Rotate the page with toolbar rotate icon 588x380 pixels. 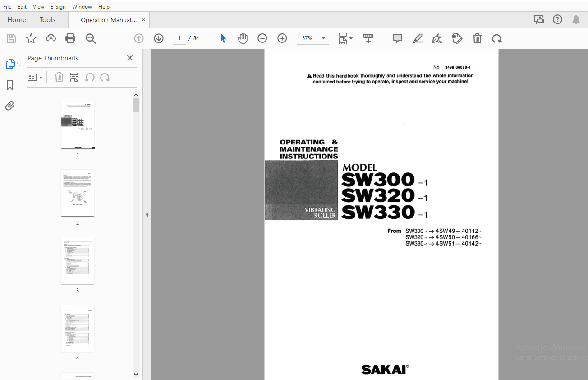tap(497, 38)
